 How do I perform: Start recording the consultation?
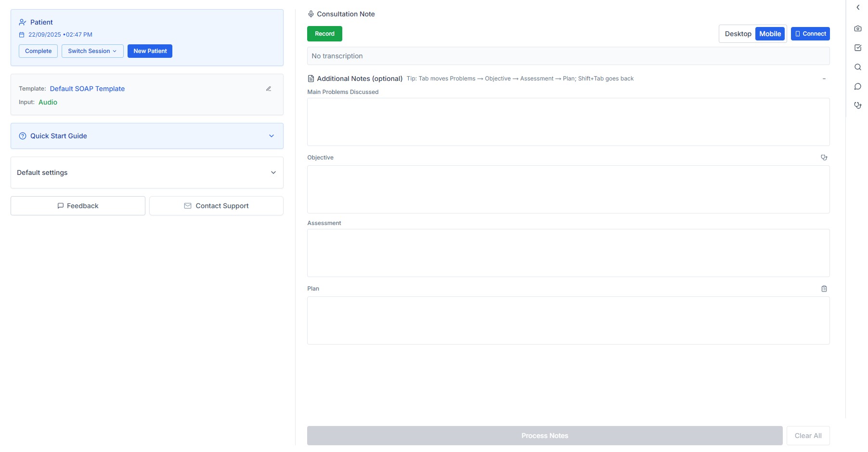pyautogui.click(x=324, y=34)
